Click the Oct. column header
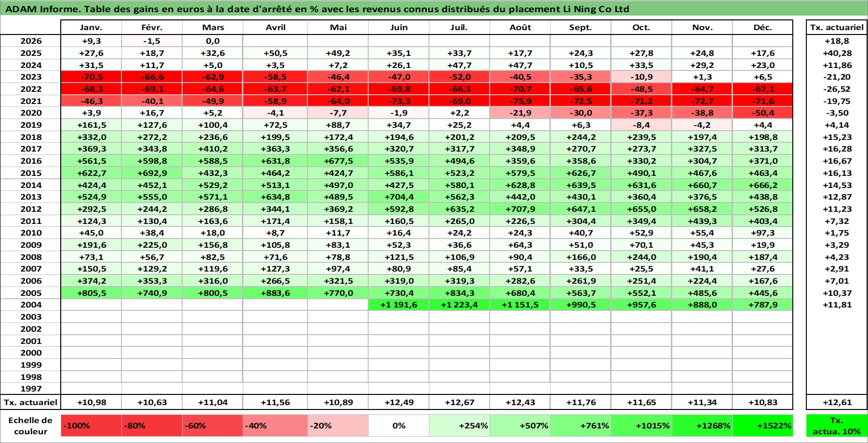Viewport: 868px width, 443px height. tap(642, 27)
